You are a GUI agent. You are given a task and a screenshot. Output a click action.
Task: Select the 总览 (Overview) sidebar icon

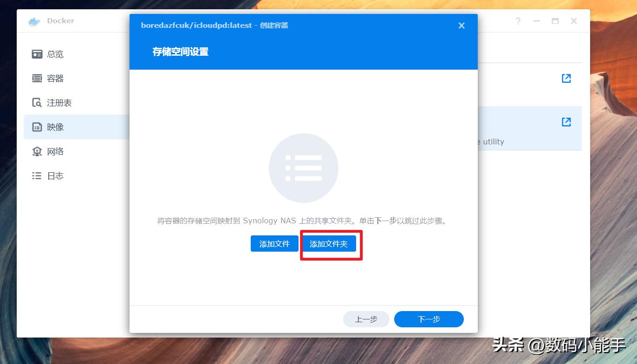pos(37,54)
